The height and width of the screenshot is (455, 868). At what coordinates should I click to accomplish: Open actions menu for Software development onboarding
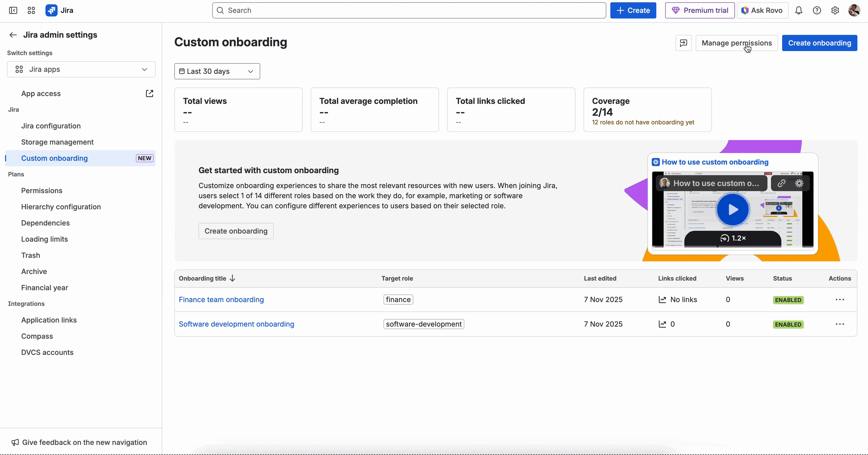pyautogui.click(x=840, y=324)
